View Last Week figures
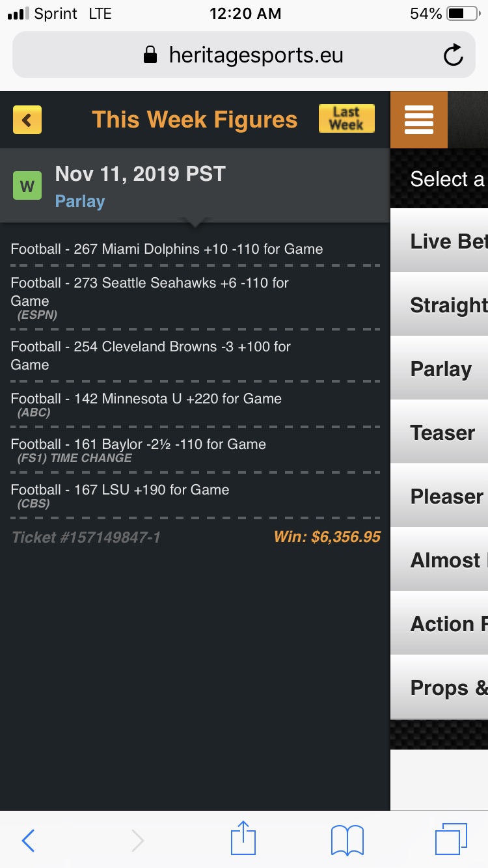The height and width of the screenshot is (868, 488). point(347,119)
